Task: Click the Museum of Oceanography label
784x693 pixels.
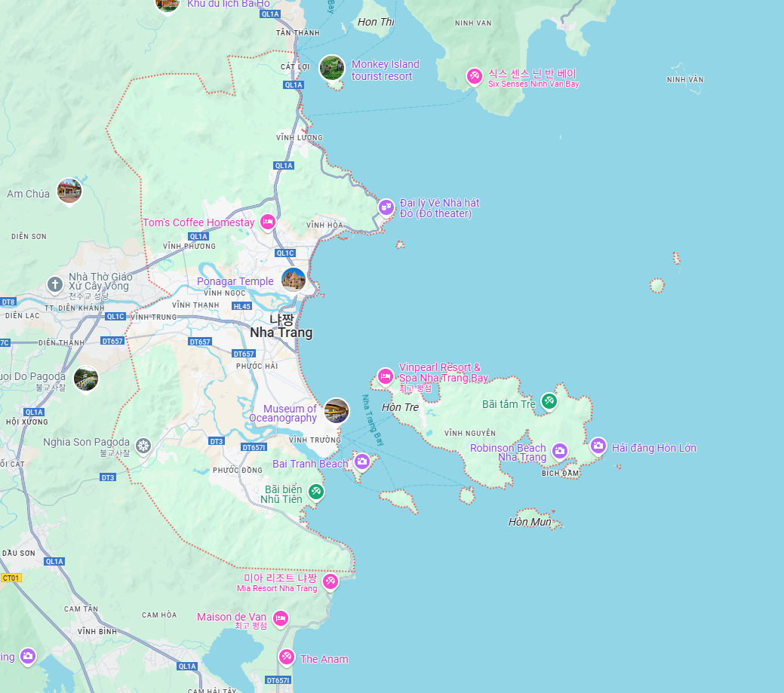Action: (283, 413)
